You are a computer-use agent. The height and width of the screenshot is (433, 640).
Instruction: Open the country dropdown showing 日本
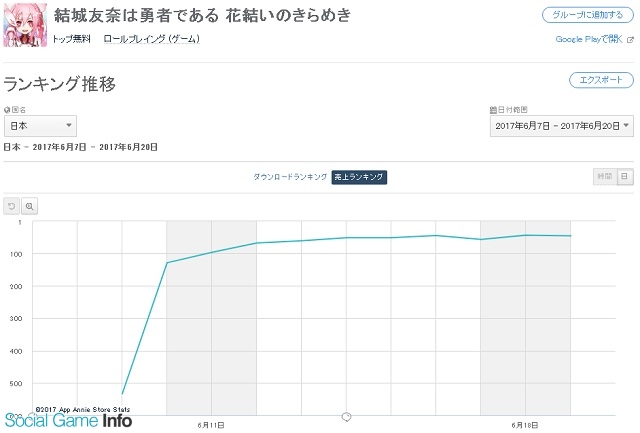[41, 126]
